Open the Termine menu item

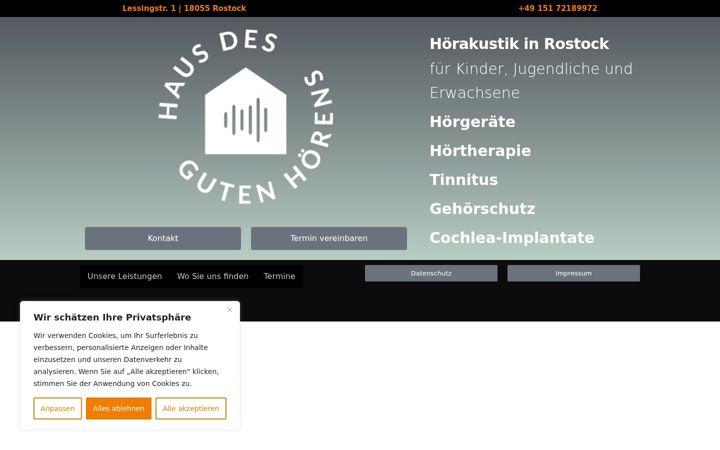pos(279,276)
